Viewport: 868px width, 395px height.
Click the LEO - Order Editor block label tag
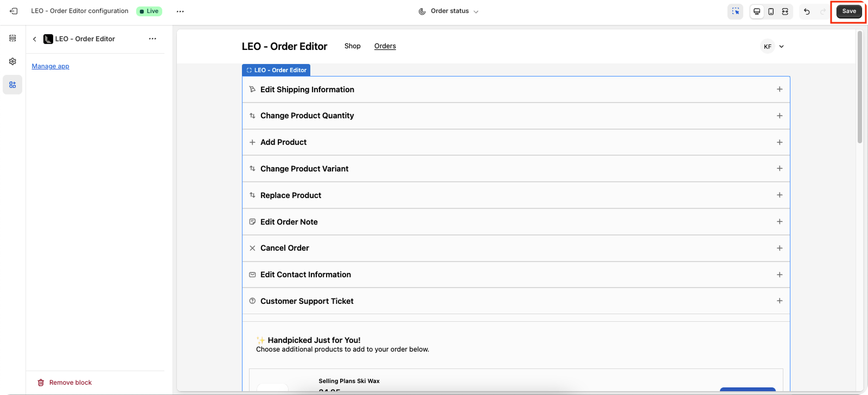[x=276, y=70]
